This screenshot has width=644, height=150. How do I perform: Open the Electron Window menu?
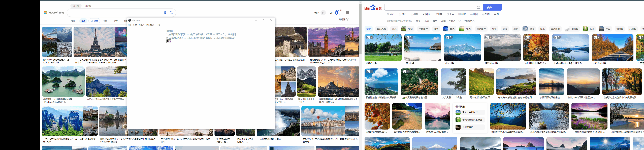click(150, 25)
